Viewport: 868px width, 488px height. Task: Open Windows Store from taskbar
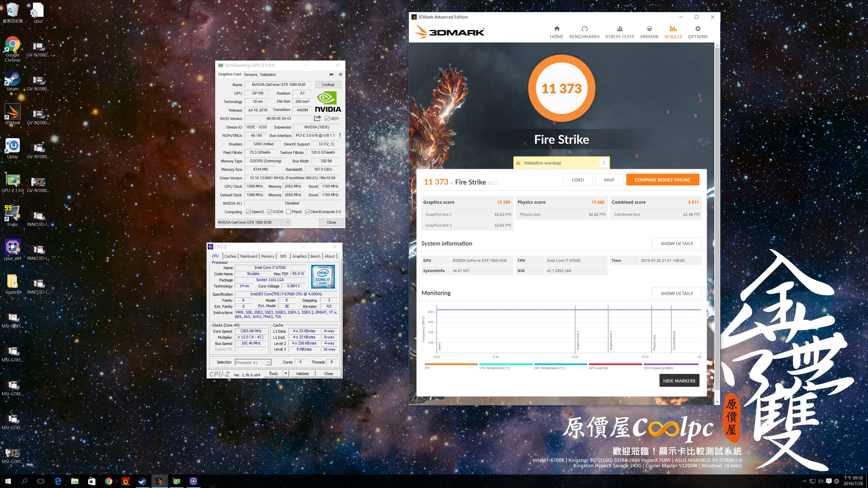[x=92, y=481]
